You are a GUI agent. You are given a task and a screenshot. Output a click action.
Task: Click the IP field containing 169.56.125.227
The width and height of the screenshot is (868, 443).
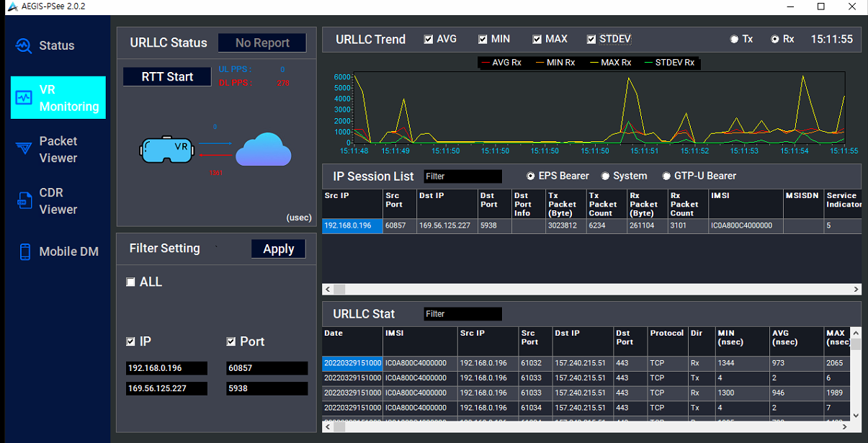point(166,389)
